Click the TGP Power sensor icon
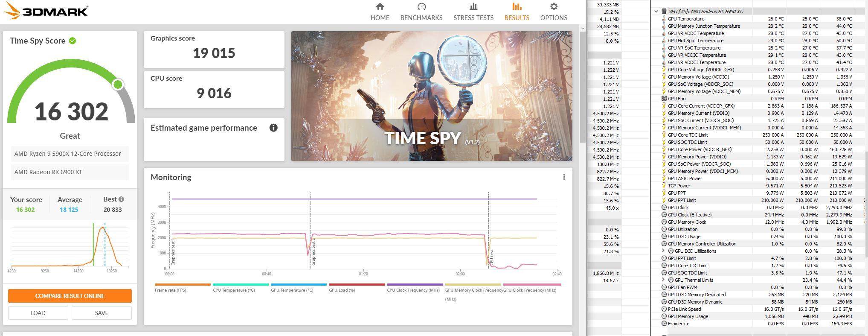The height and width of the screenshot is (336, 868). 664,186
